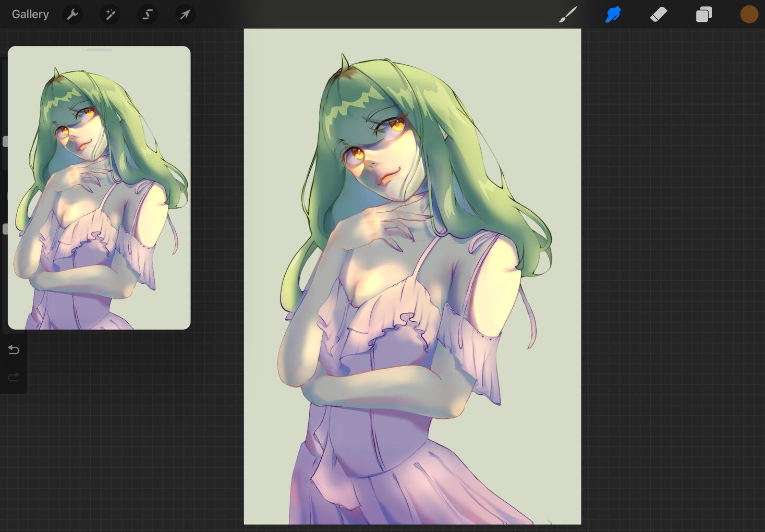
Task: Open the Layers panel
Action: point(704,14)
